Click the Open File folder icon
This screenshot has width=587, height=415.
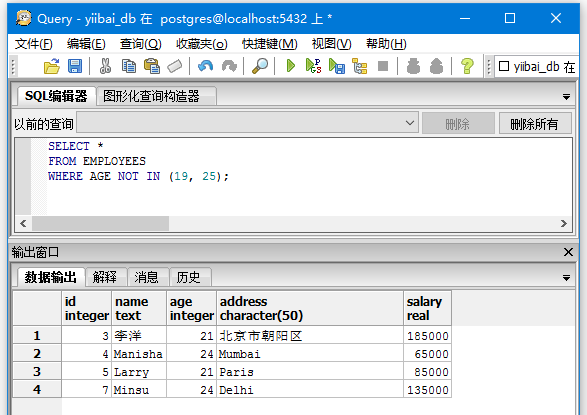(52, 66)
